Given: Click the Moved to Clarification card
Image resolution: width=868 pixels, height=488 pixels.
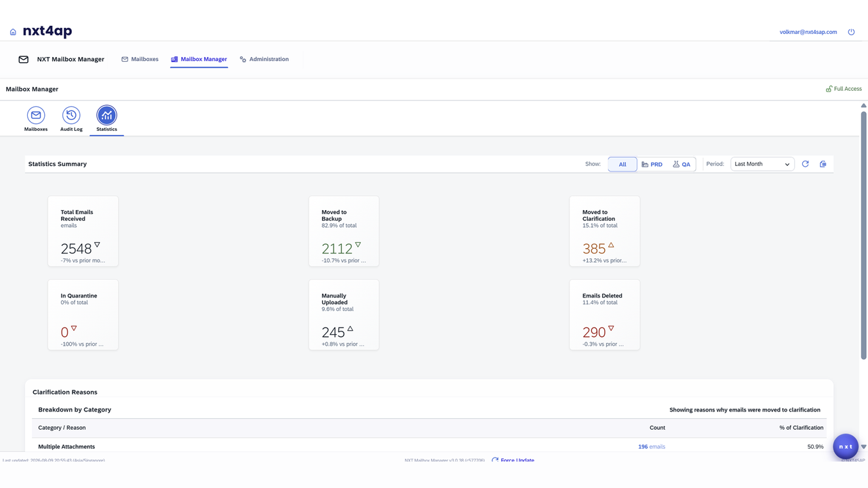Looking at the screenshot, I should coord(605,231).
